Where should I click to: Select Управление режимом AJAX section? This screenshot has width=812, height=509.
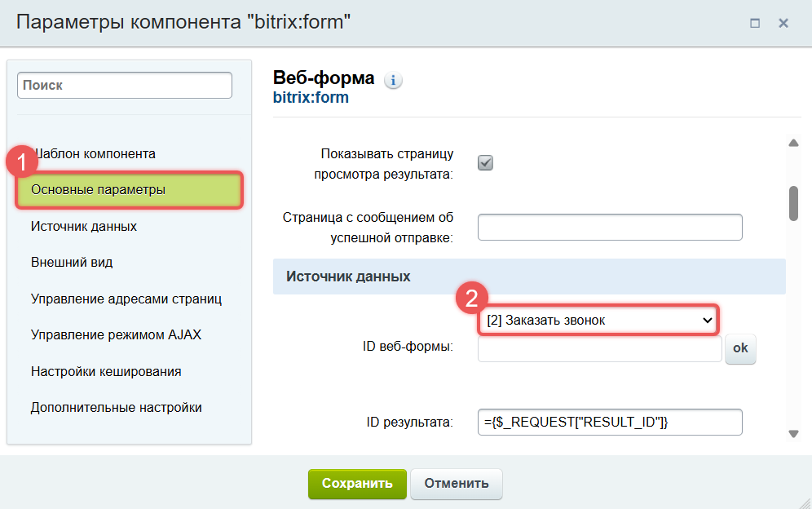(116, 334)
